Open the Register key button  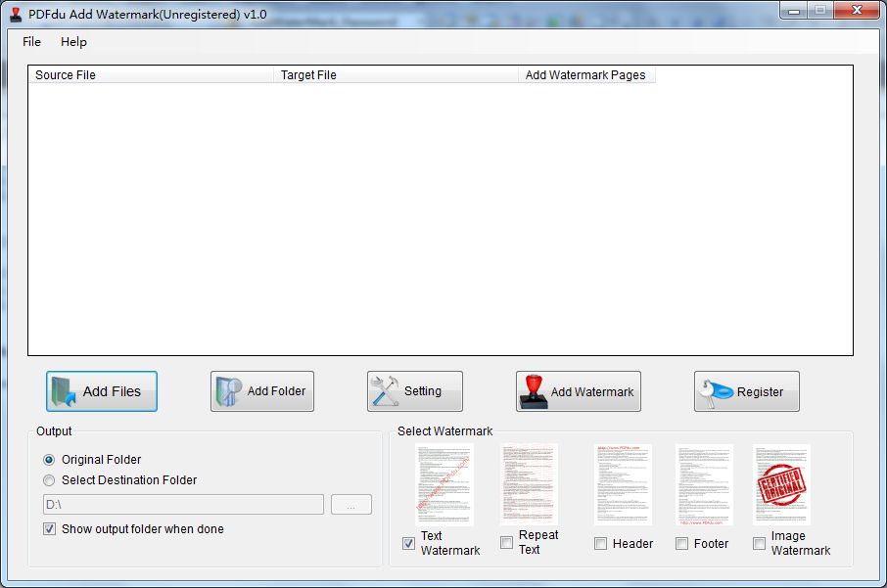tap(747, 391)
